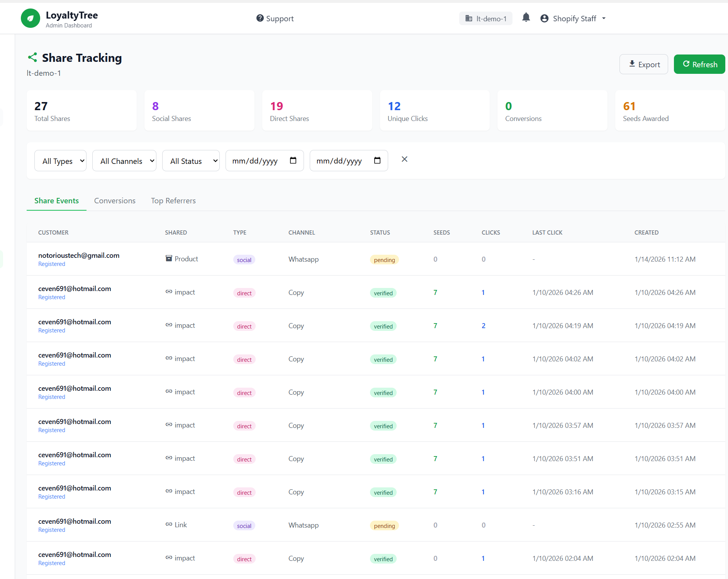
Task: Clear filters with the X icon
Action: [x=404, y=159]
